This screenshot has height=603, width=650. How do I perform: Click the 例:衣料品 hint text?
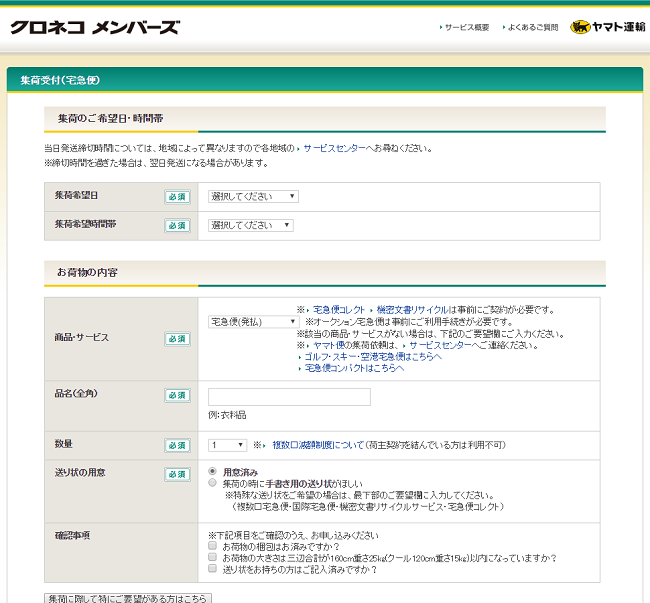point(227,415)
